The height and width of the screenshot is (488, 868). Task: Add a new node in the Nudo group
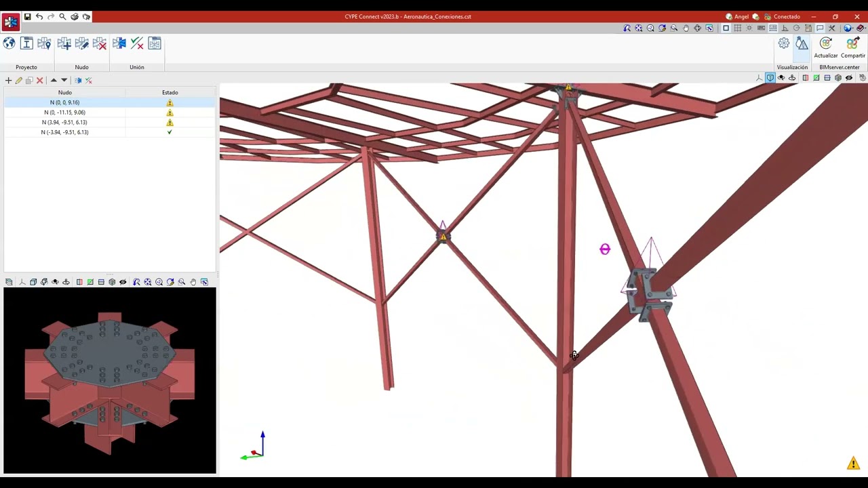coord(64,43)
